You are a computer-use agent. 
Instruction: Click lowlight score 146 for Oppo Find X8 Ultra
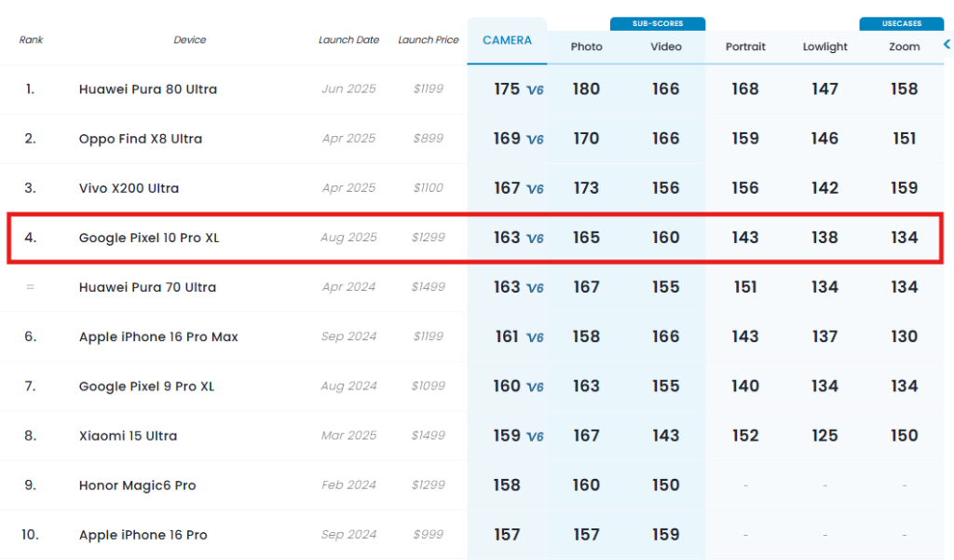pos(825,139)
